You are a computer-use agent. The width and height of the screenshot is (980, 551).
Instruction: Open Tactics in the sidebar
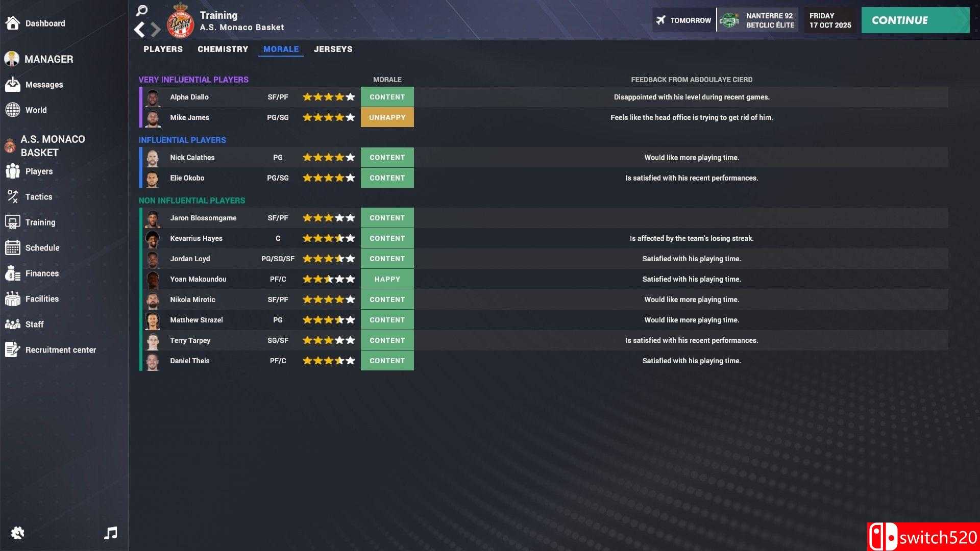[38, 197]
